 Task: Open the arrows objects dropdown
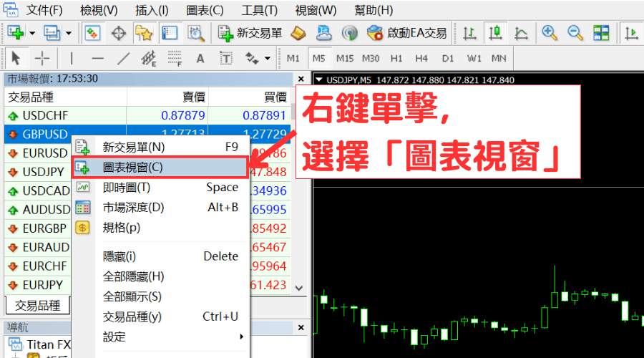click(x=268, y=59)
